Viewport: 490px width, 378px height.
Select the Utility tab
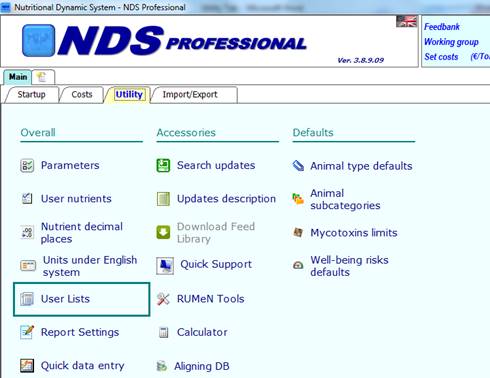129,95
